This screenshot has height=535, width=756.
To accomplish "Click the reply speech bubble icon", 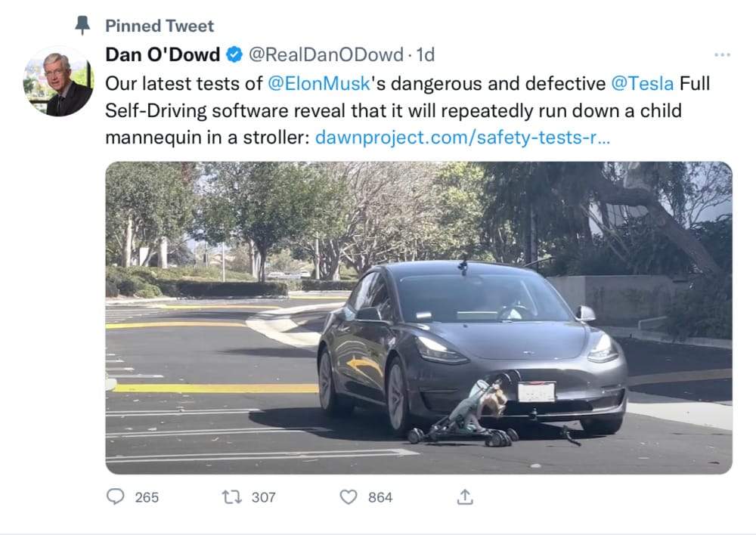I will click(x=116, y=496).
